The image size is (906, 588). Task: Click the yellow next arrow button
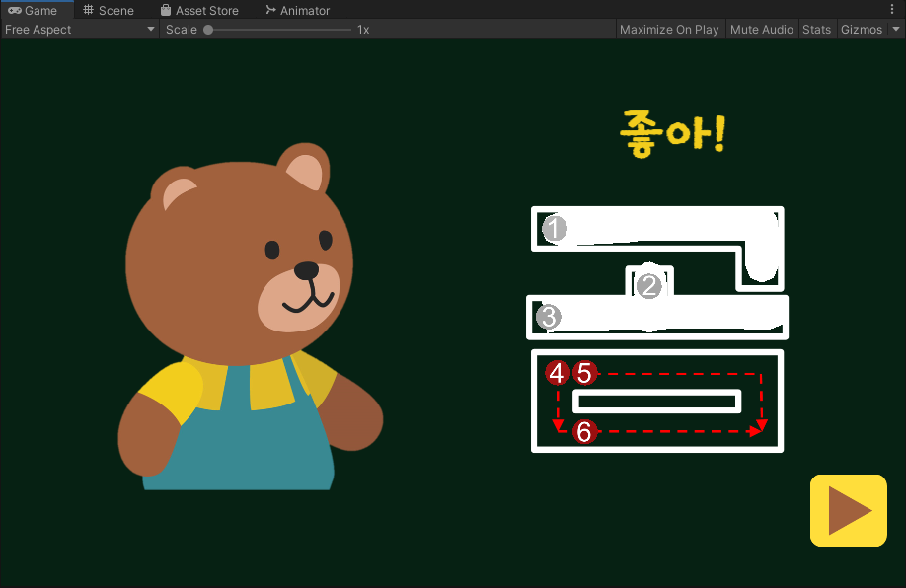(x=848, y=511)
